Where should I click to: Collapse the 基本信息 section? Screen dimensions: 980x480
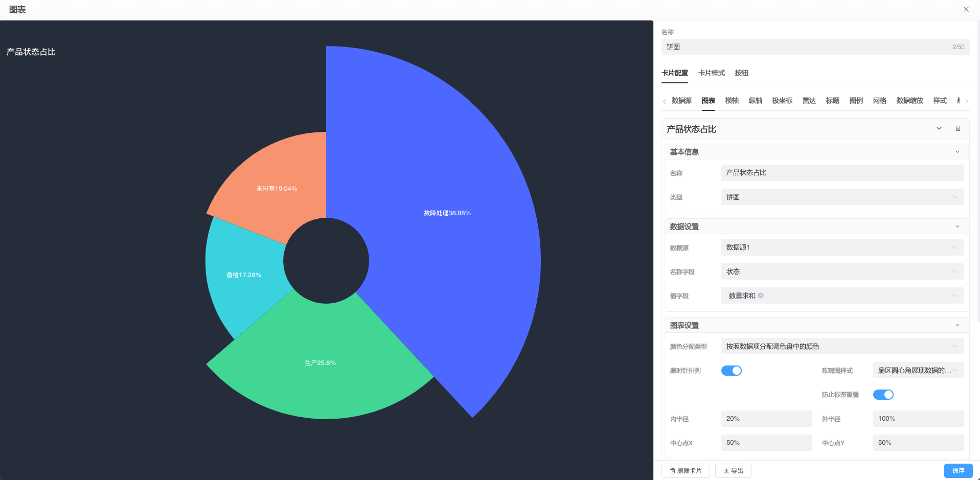pyautogui.click(x=957, y=151)
